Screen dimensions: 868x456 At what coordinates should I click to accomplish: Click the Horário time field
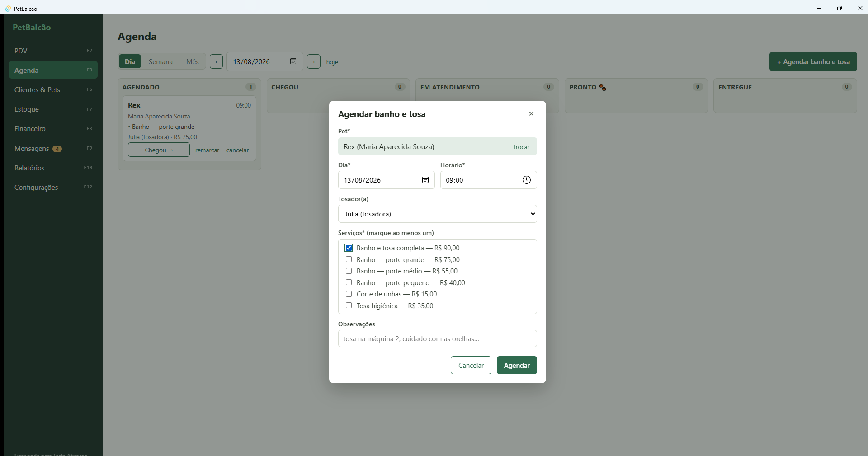489,180
